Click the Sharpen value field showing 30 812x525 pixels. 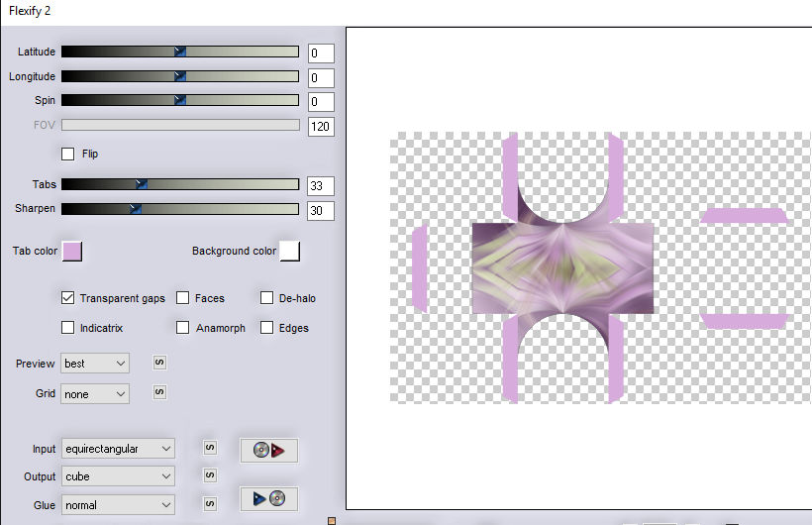pos(321,210)
